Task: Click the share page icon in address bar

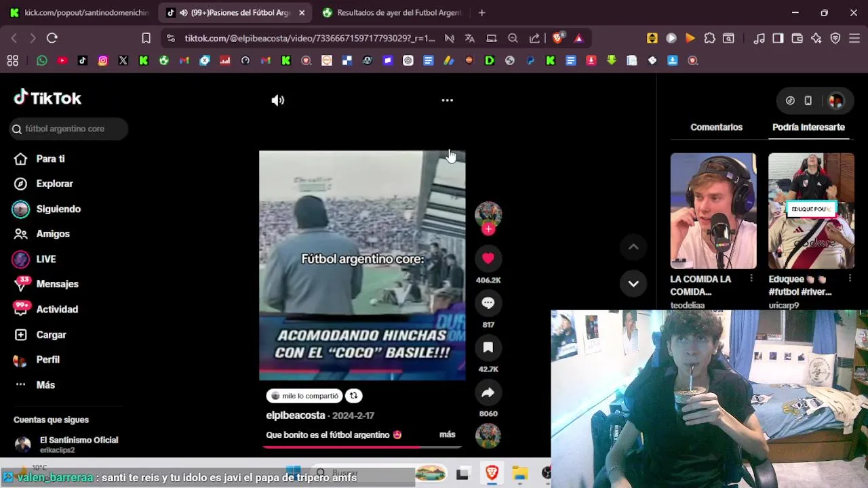Action: pos(535,39)
